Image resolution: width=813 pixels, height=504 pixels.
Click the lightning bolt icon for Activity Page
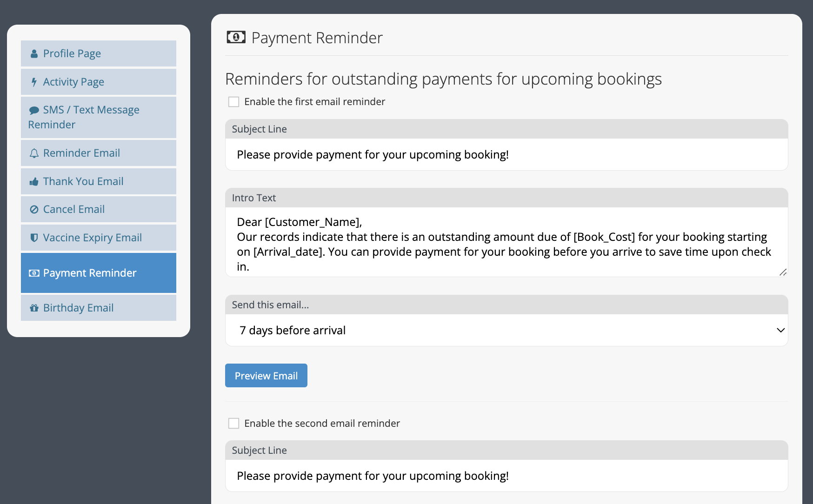tap(34, 82)
